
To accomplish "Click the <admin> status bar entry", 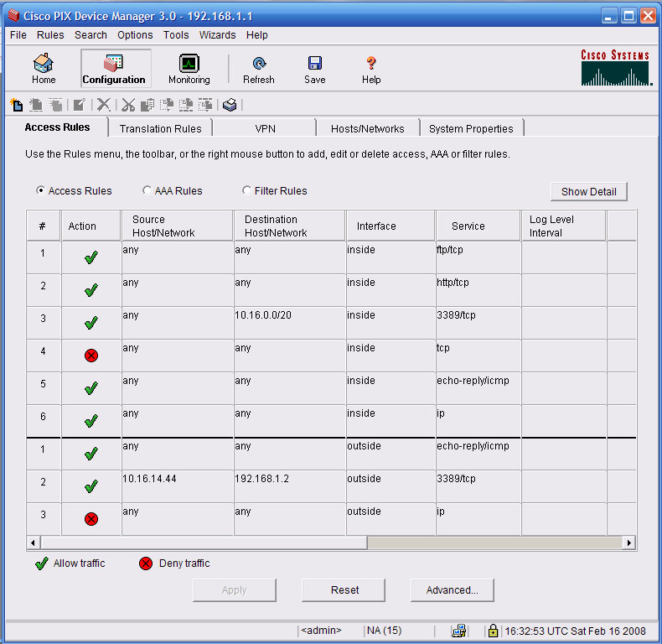I will click(321, 631).
